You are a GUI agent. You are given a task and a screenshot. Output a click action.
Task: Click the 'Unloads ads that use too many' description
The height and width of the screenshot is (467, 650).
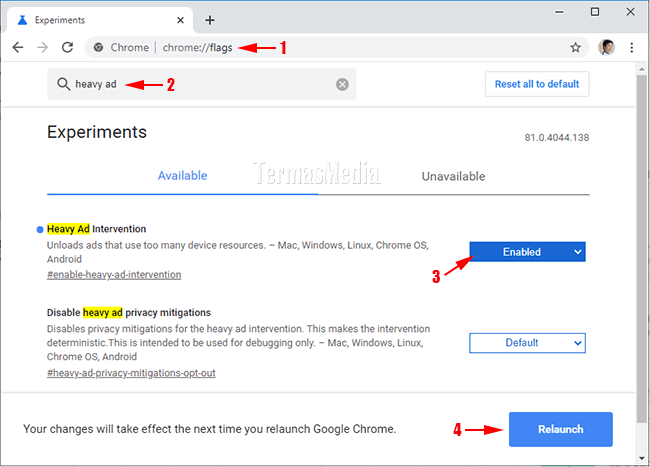pos(238,252)
